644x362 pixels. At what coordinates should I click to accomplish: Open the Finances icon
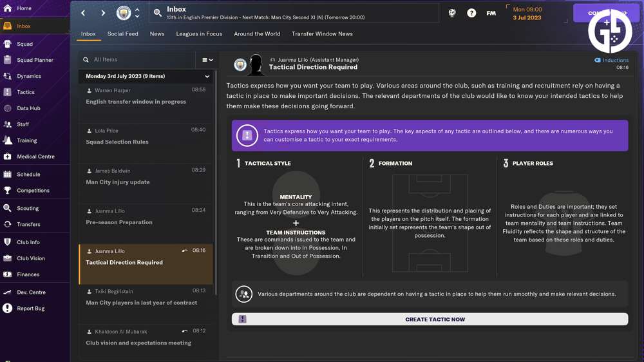tap(7, 274)
